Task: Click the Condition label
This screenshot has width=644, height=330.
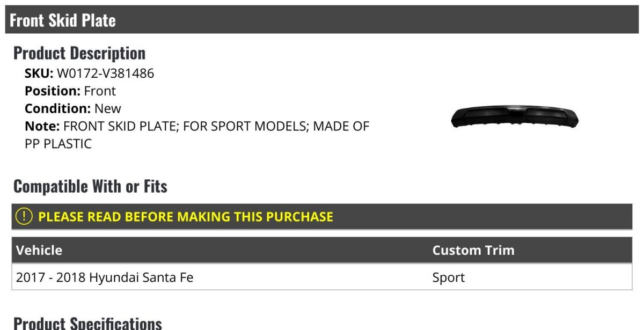Action: point(58,108)
